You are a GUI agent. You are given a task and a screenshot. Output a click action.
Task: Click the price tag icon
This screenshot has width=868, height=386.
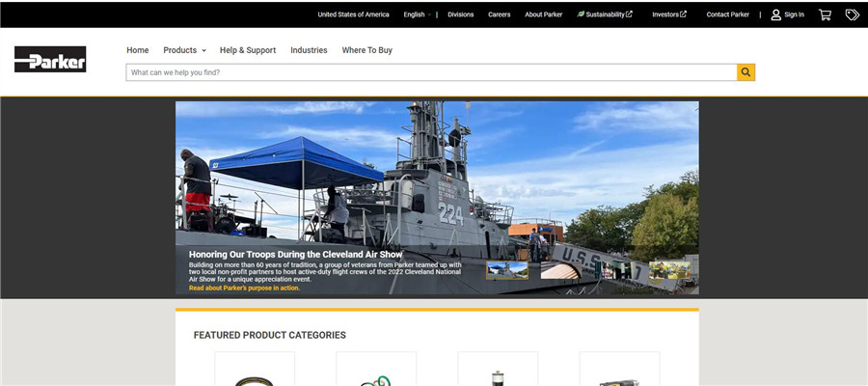pos(852,14)
